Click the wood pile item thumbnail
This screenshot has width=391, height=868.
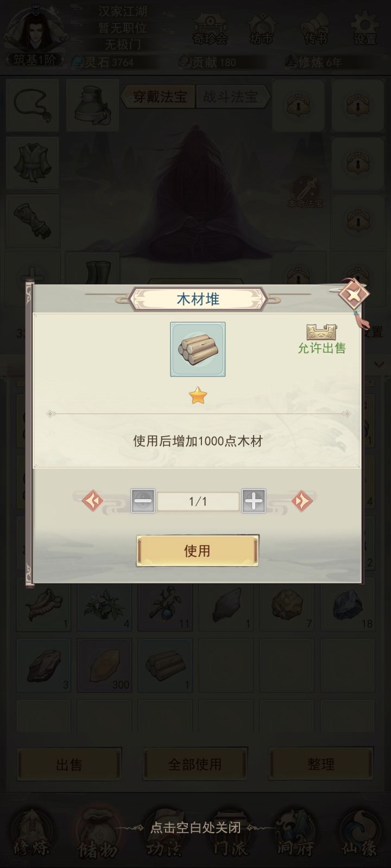pos(198,349)
